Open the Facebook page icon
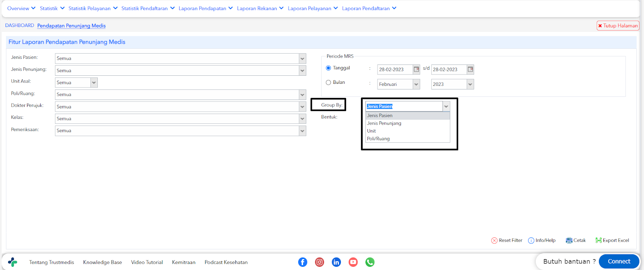This screenshot has height=270, width=644. (303, 262)
